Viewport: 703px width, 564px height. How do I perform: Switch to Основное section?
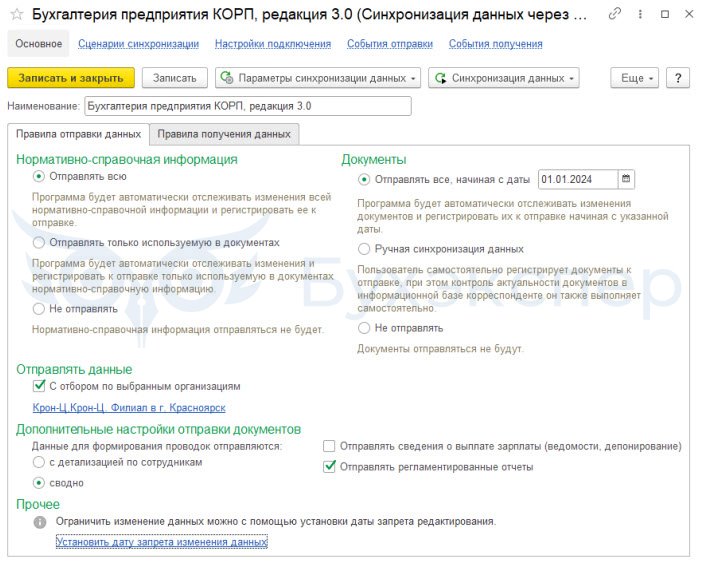(39, 43)
